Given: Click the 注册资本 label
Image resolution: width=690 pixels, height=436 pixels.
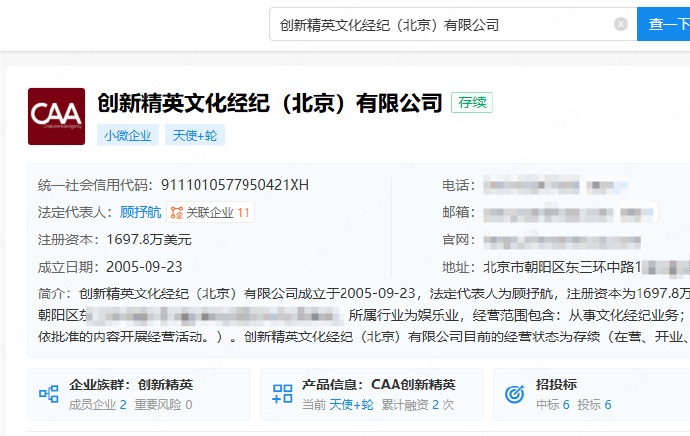Looking at the screenshot, I should point(68,240).
